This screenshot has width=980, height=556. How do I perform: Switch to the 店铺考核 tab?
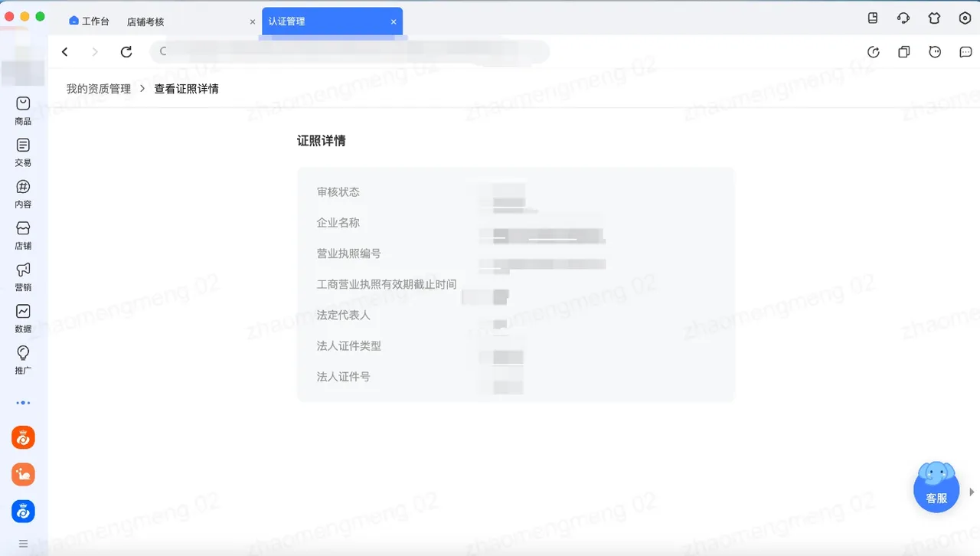tap(145, 21)
